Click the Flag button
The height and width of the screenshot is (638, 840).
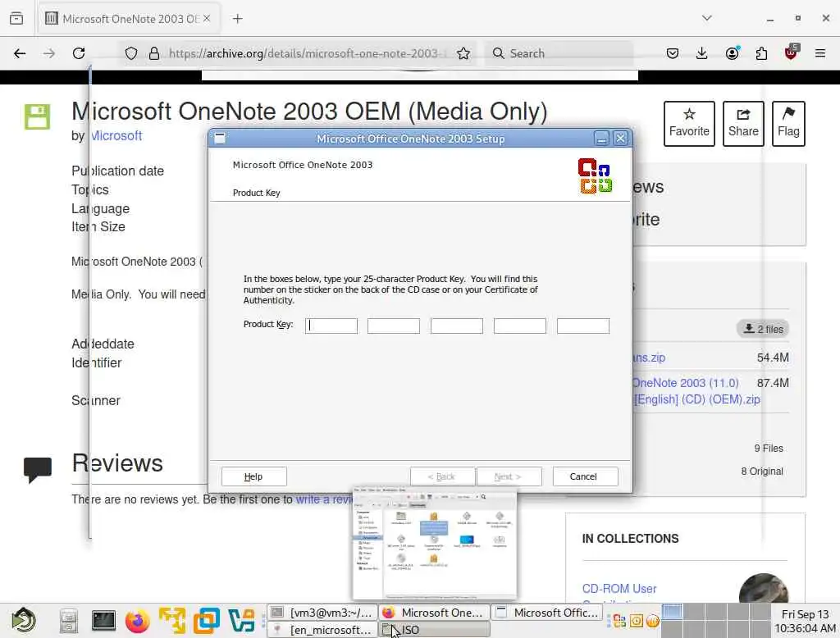[788, 123]
